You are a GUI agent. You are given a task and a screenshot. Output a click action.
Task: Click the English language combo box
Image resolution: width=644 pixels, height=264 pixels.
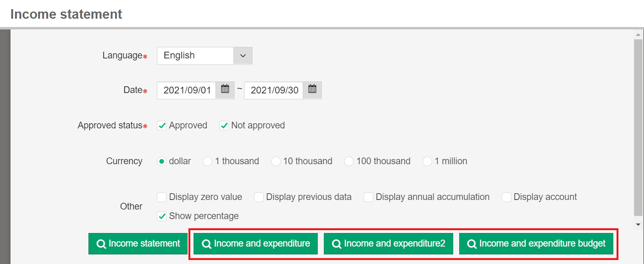tap(195, 56)
